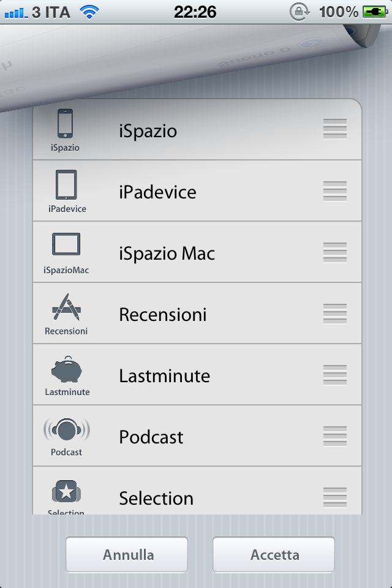Tap the Lastminute piggy bank icon
Image resolution: width=392 pixels, height=588 pixels.
pyautogui.click(x=66, y=369)
